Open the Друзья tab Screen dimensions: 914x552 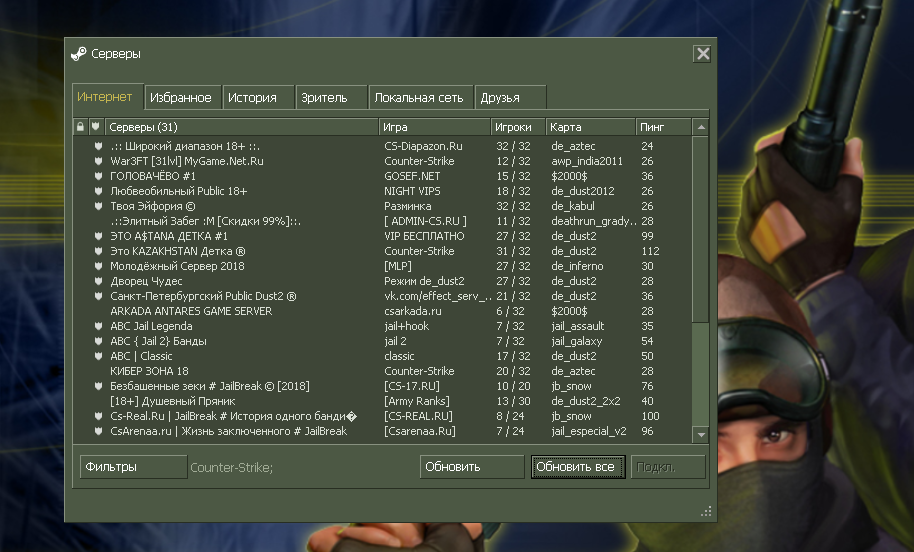511,97
